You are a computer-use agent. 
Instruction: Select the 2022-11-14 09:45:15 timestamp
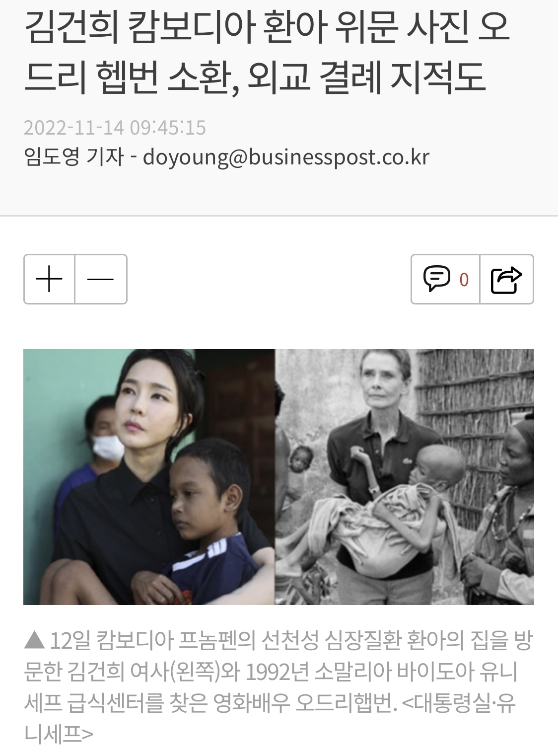click(115, 128)
